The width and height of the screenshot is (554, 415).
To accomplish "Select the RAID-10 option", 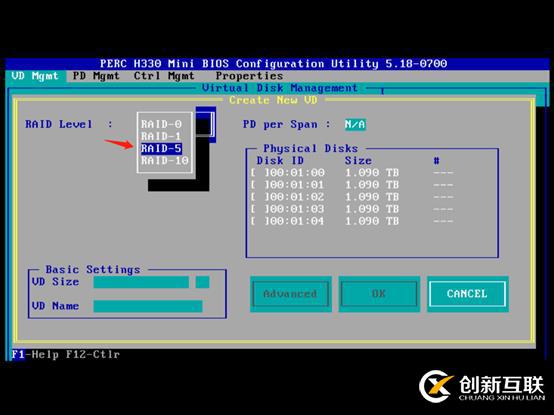I will [x=165, y=161].
